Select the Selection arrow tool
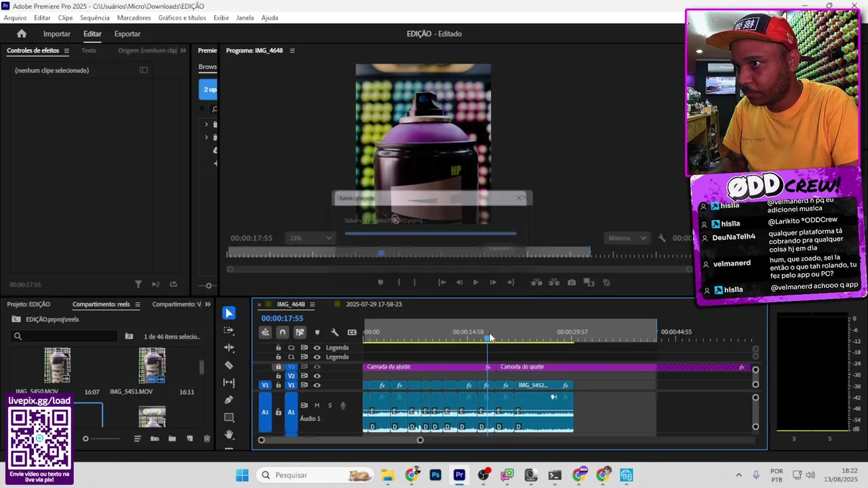The image size is (868, 488). tap(229, 313)
